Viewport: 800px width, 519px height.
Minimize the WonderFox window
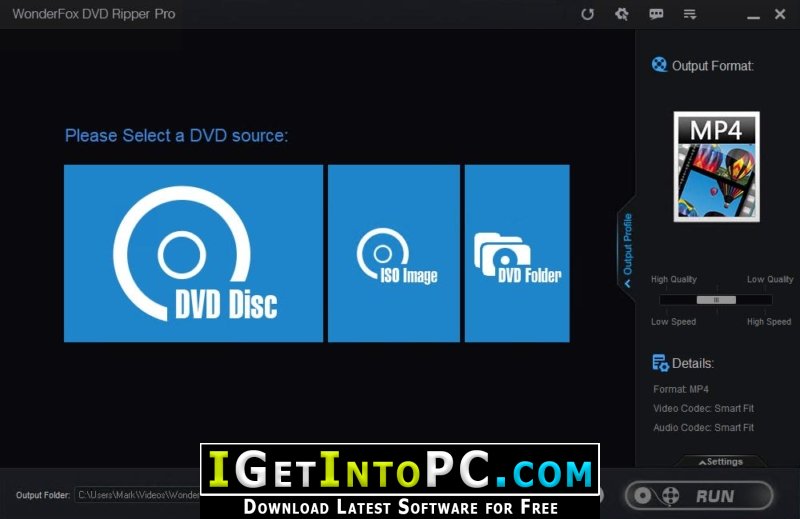coord(753,15)
